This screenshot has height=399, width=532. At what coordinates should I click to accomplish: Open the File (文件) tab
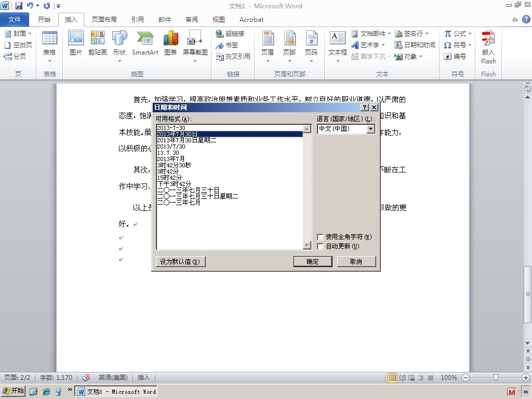point(14,19)
